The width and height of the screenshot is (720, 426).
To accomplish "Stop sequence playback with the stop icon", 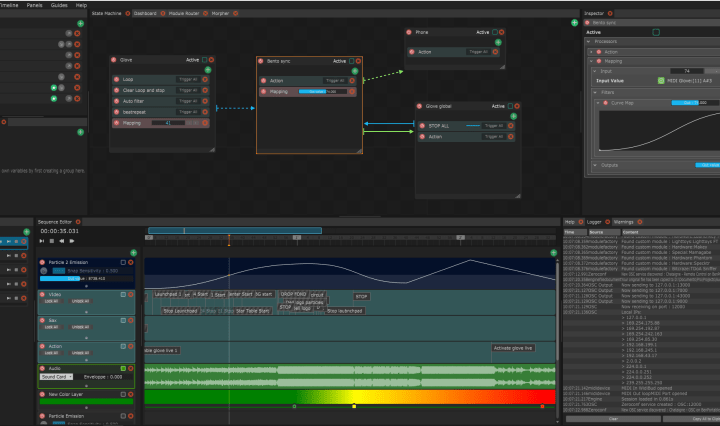I will (x=51, y=241).
